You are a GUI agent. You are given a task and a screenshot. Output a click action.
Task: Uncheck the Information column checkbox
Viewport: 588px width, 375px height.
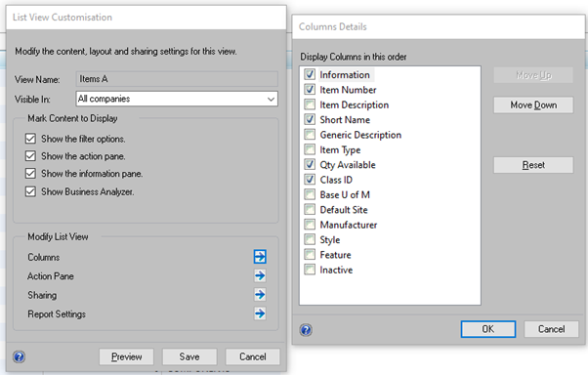[x=310, y=74]
